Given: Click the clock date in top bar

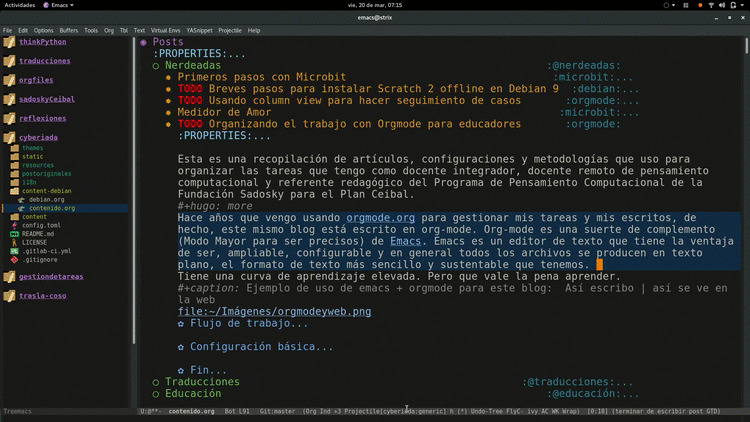Looking at the screenshot, I should (375, 5).
